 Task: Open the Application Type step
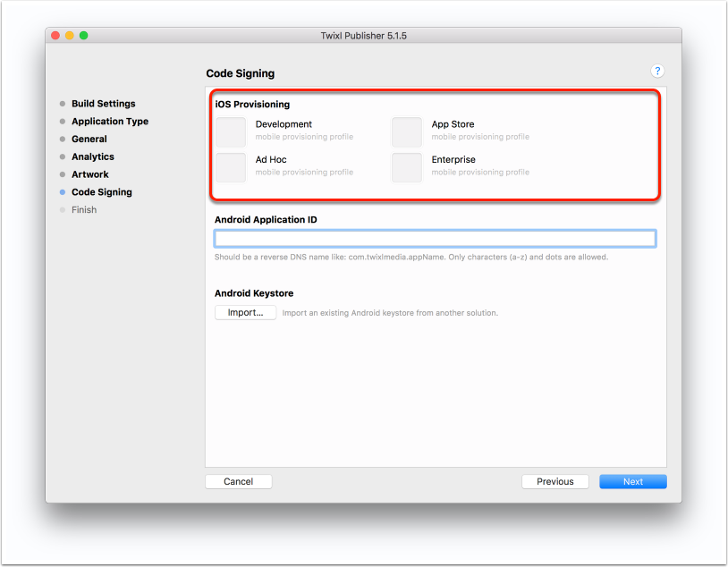pyautogui.click(x=110, y=122)
